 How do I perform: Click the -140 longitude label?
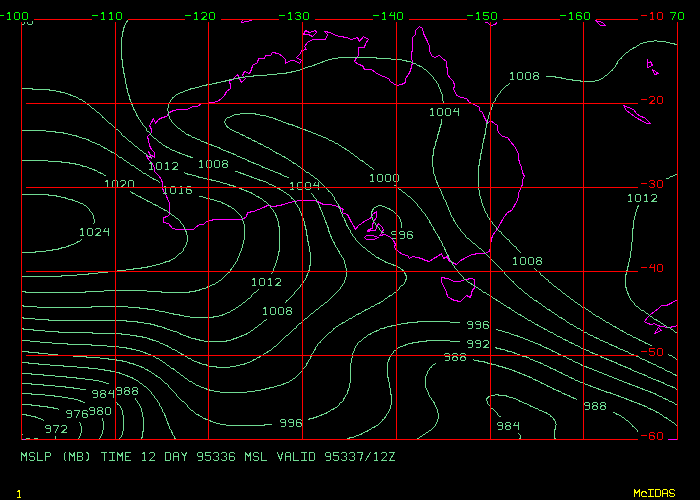pyautogui.click(x=391, y=16)
